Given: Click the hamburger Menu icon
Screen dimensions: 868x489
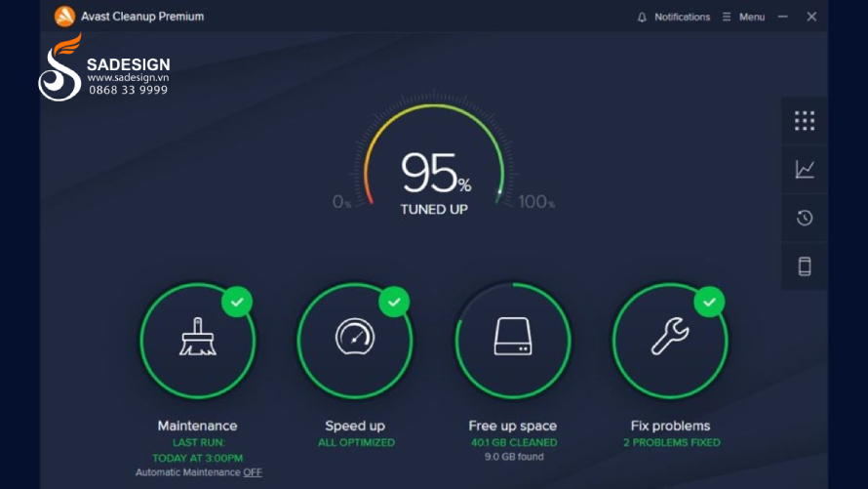Looking at the screenshot, I should tap(727, 18).
